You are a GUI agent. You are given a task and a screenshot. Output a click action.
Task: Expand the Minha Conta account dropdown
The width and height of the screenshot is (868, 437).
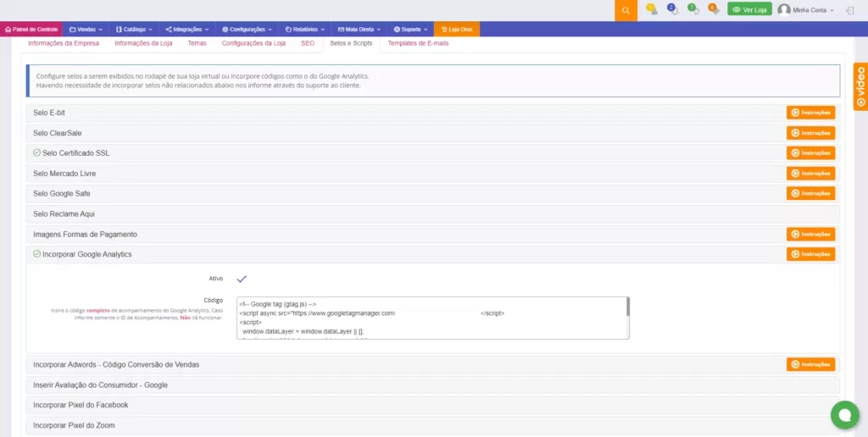point(813,10)
